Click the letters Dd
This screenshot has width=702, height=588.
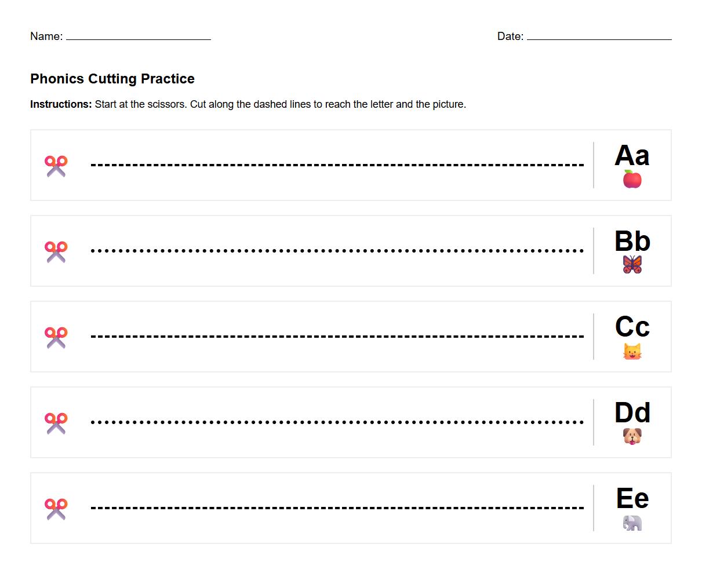click(632, 412)
